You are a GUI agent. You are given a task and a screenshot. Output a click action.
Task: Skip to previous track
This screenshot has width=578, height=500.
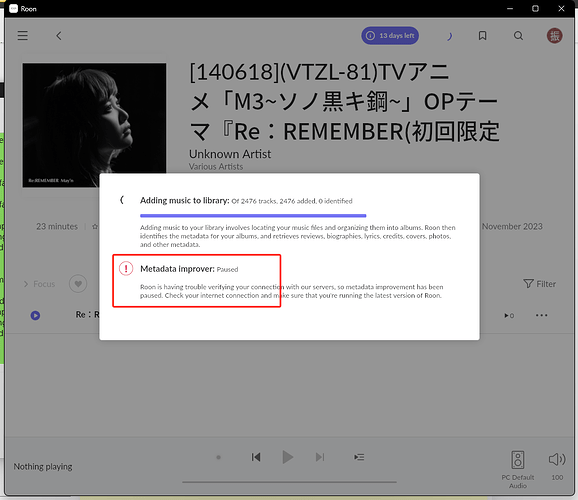[256, 457]
